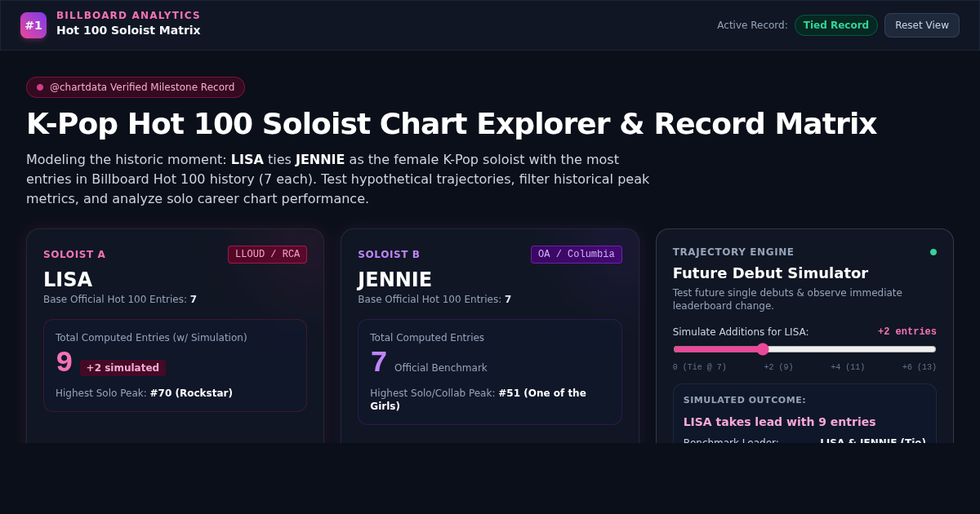Click the 'SIMULATED OUTCOME:' label
Image resolution: width=980 pixels, height=514 pixels.
[745, 400]
